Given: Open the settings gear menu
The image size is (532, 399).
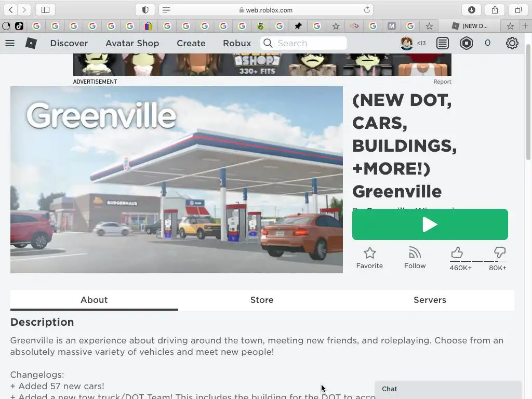Looking at the screenshot, I should pos(512,43).
